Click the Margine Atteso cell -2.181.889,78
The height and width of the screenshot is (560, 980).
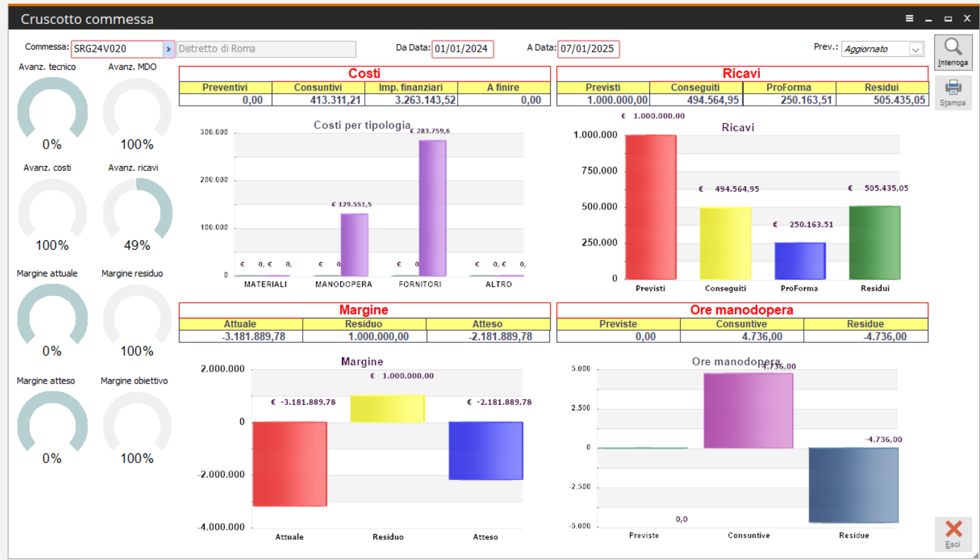point(488,337)
